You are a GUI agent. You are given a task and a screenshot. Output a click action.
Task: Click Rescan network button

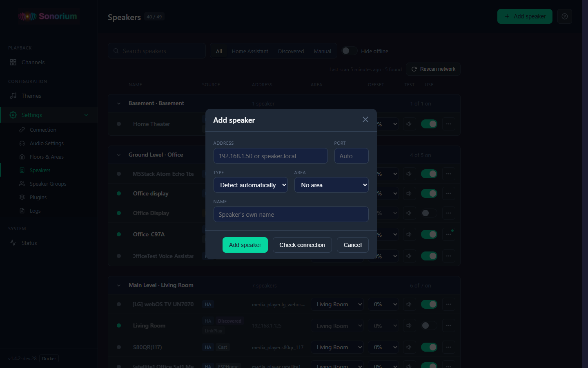433,69
